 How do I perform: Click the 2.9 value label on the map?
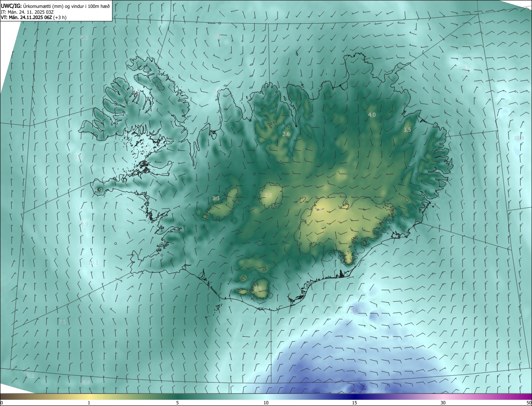258,289
